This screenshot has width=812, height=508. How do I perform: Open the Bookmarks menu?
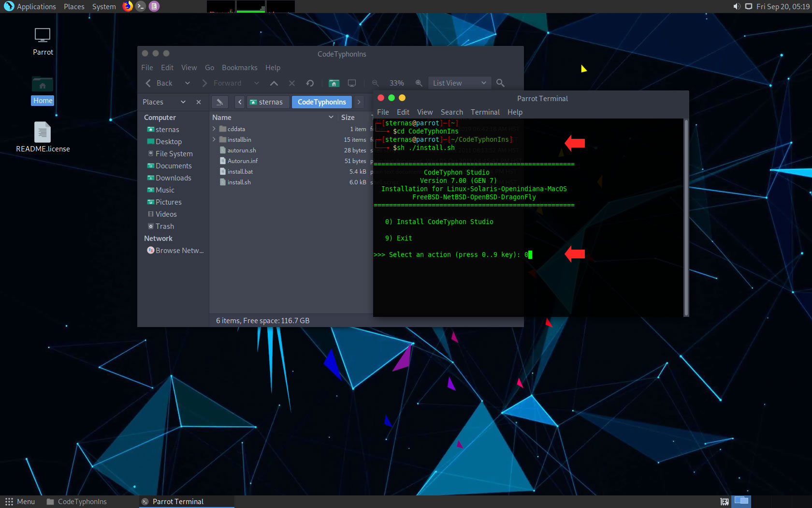(x=239, y=68)
